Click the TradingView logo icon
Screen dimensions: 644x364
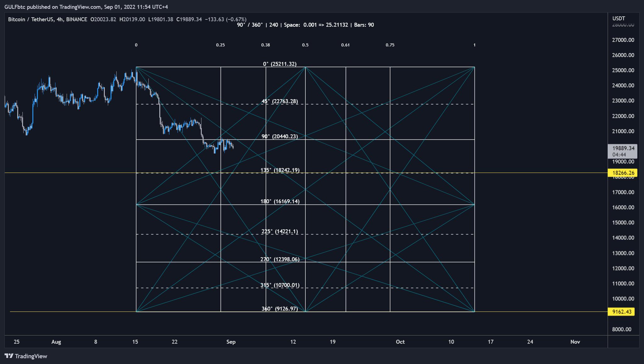click(x=9, y=356)
